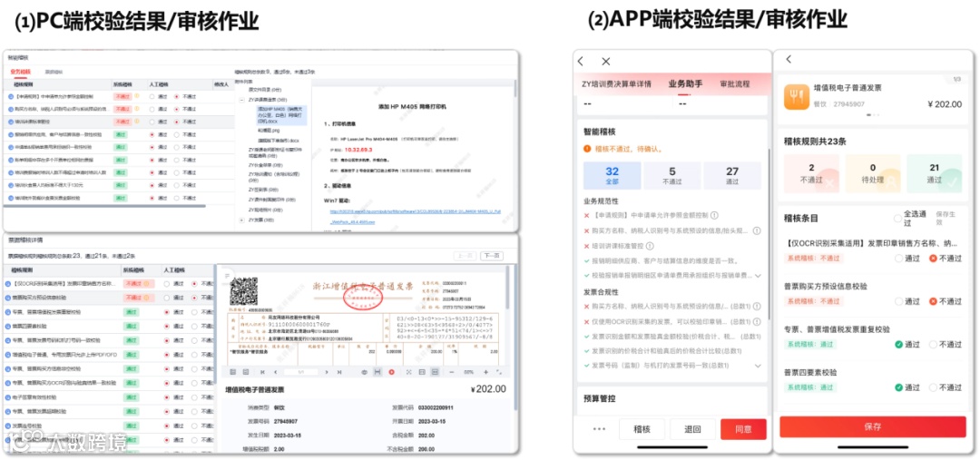This screenshot has height=460, width=980.
Task: Choose 通过 for APP 普票购买方预设信息校验
Action: tap(898, 301)
